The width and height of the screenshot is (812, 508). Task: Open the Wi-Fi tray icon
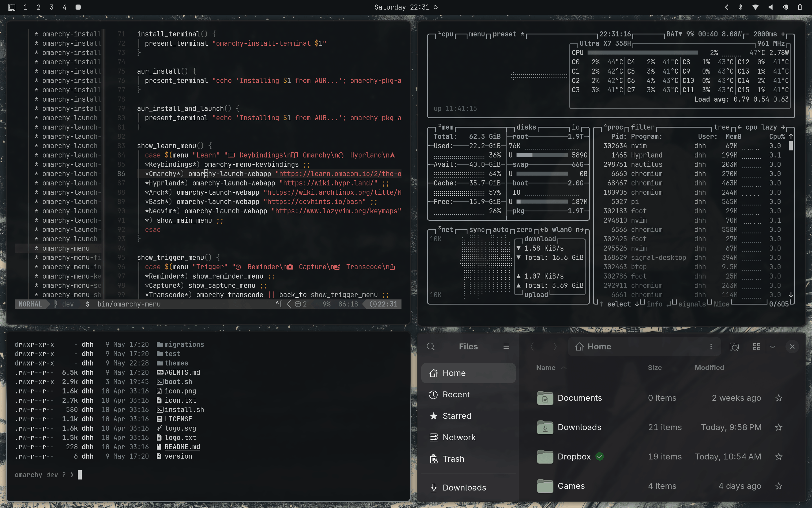pos(755,7)
